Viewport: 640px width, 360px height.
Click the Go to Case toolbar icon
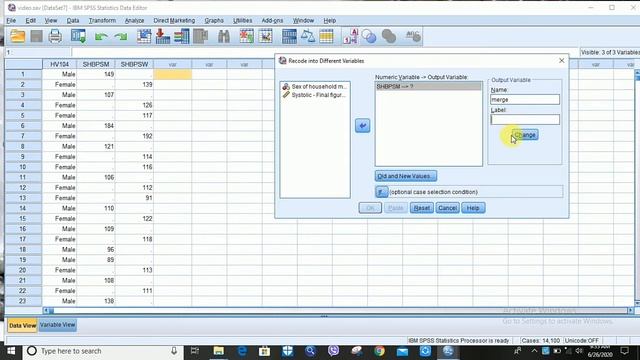click(x=144, y=36)
